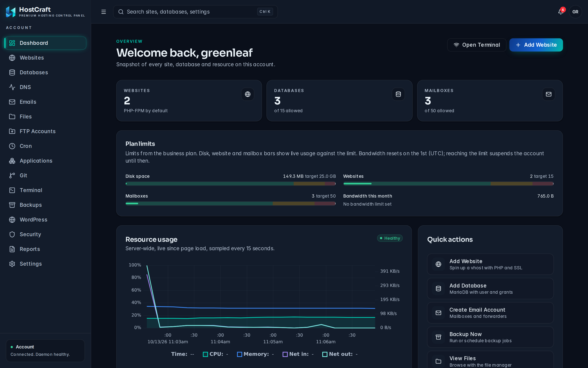Go to Dashboard in the sidebar
Viewport: 588px width, 368px height.
[45, 43]
